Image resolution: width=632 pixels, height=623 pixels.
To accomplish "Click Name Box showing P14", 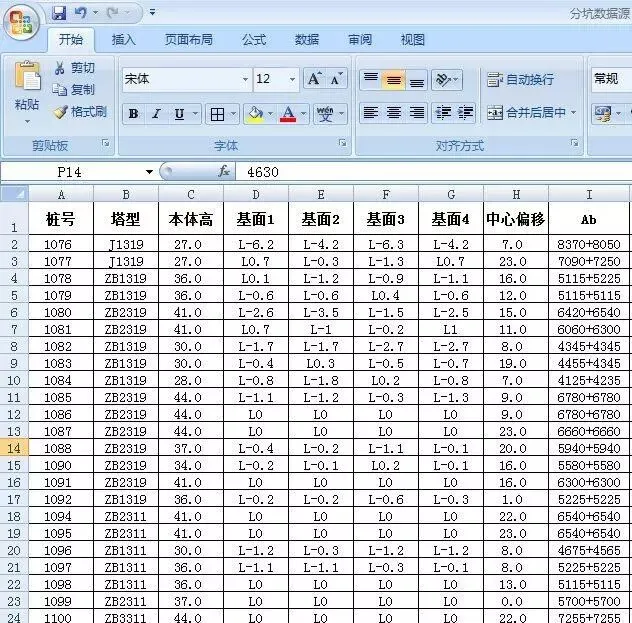I will (69, 172).
